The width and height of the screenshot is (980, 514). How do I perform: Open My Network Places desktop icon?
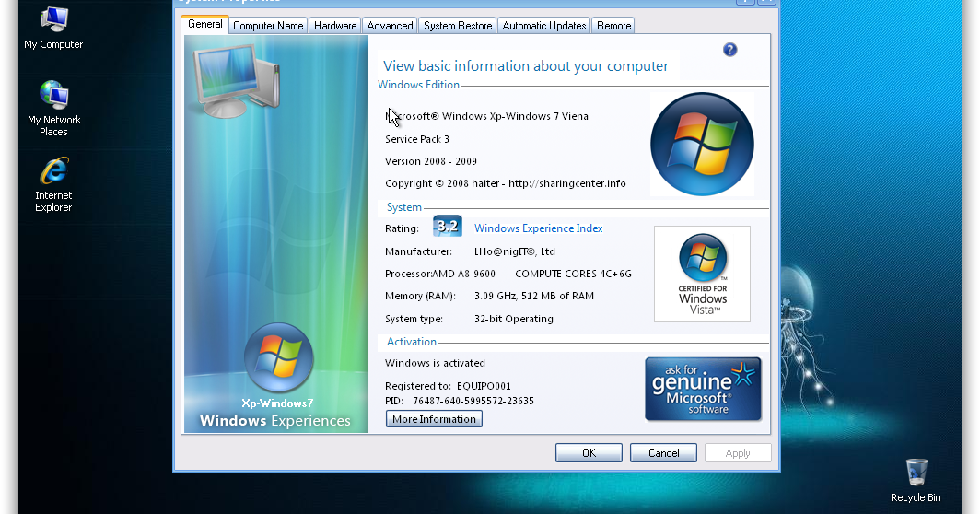click(x=53, y=108)
